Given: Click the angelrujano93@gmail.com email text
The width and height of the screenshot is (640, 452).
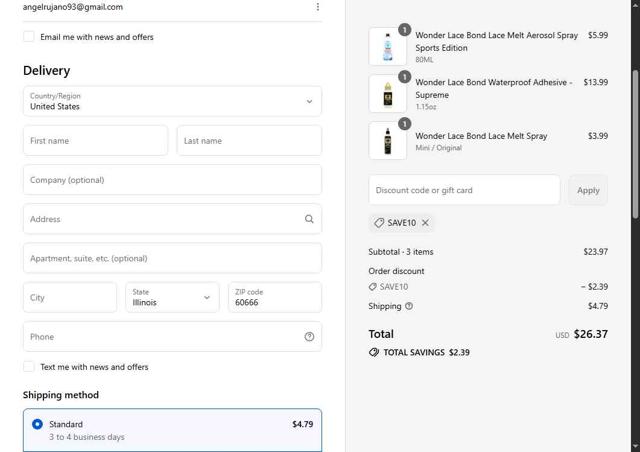Looking at the screenshot, I should tap(73, 7).
